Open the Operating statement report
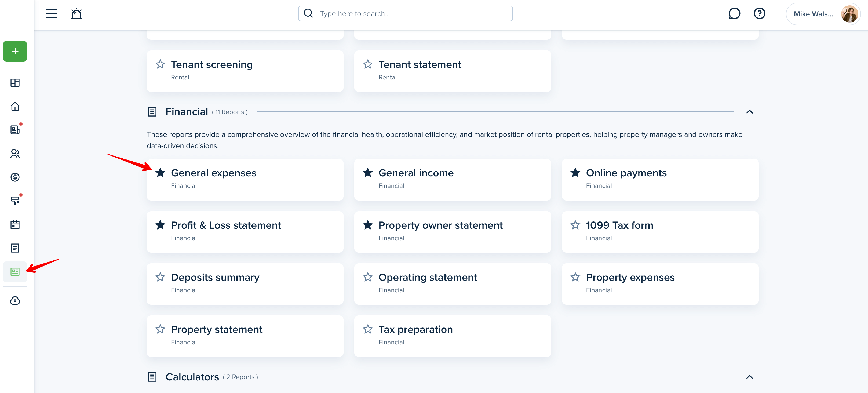 click(453, 284)
